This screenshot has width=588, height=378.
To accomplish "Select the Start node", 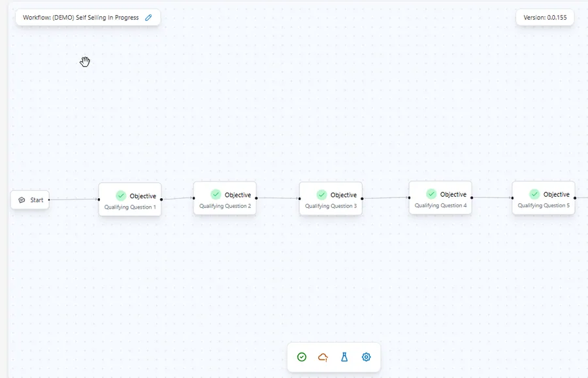I will pos(29,200).
